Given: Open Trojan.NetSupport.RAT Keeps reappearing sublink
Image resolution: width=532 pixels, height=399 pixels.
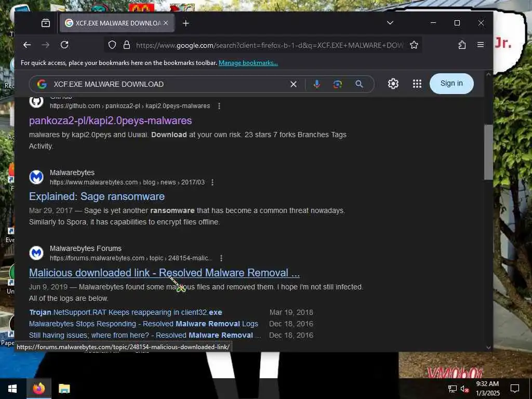Looking at the screenshot, I should pos(126,312).
